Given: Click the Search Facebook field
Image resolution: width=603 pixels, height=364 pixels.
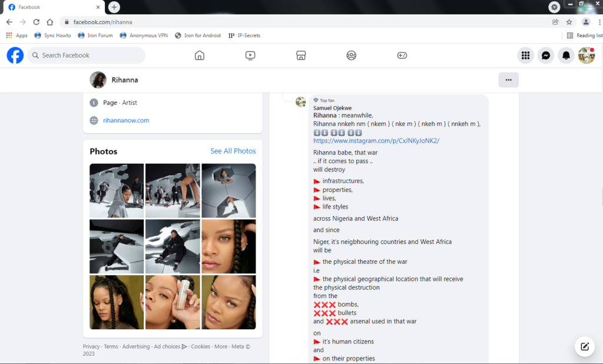Looking at the screenshot, I should click(86, 55).
